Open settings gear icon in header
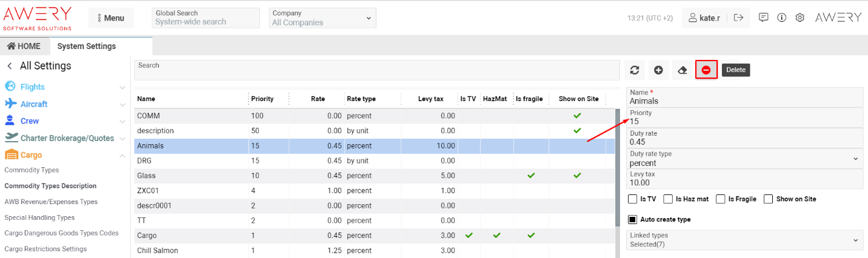Image resolution: width=868 pixels, height=258 pixels. tap(800, 18)
